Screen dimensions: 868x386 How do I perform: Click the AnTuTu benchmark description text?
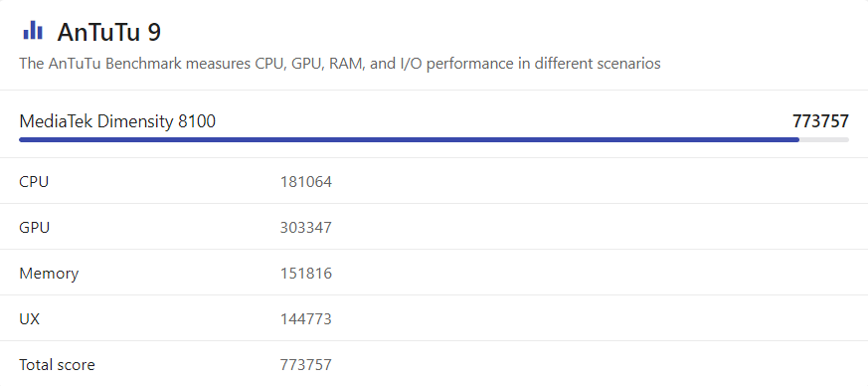point(340,64)
